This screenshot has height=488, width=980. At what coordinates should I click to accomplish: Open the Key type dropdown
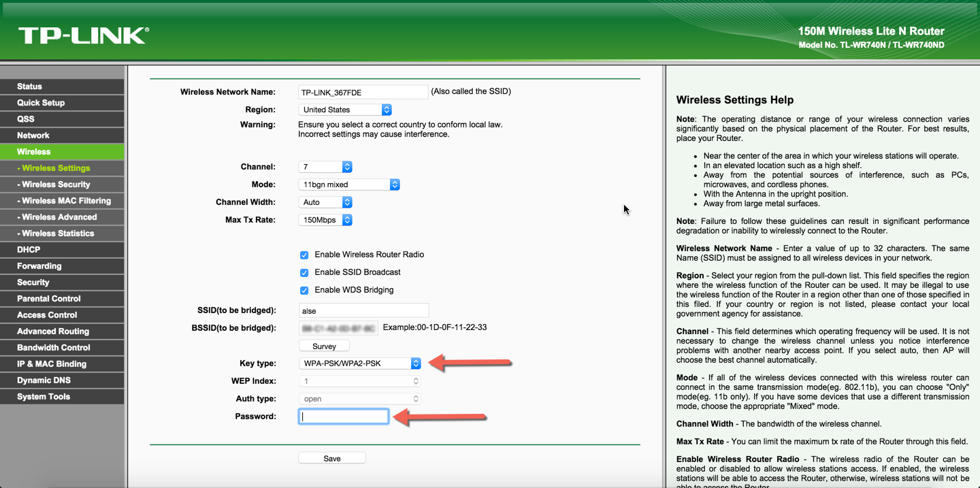click(x=360, y=363)
